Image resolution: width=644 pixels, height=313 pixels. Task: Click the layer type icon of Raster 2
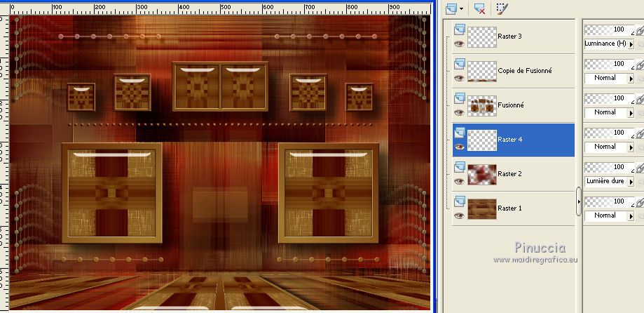click(460, 167)
